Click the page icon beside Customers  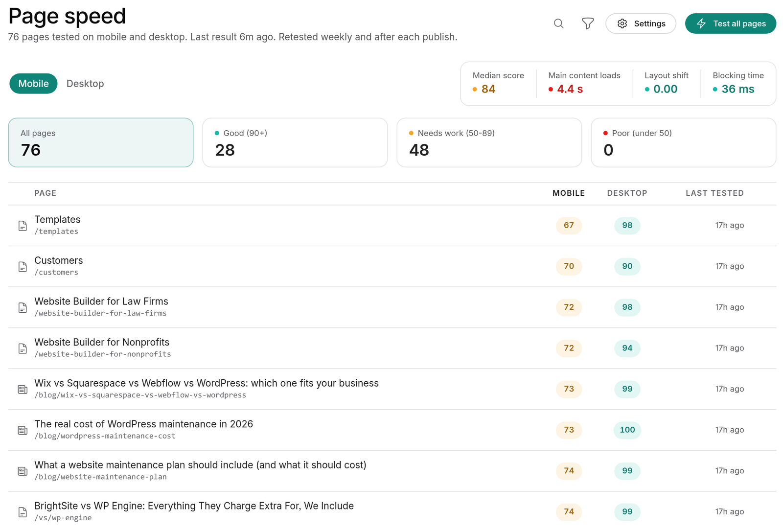click(x=23, y=267)
